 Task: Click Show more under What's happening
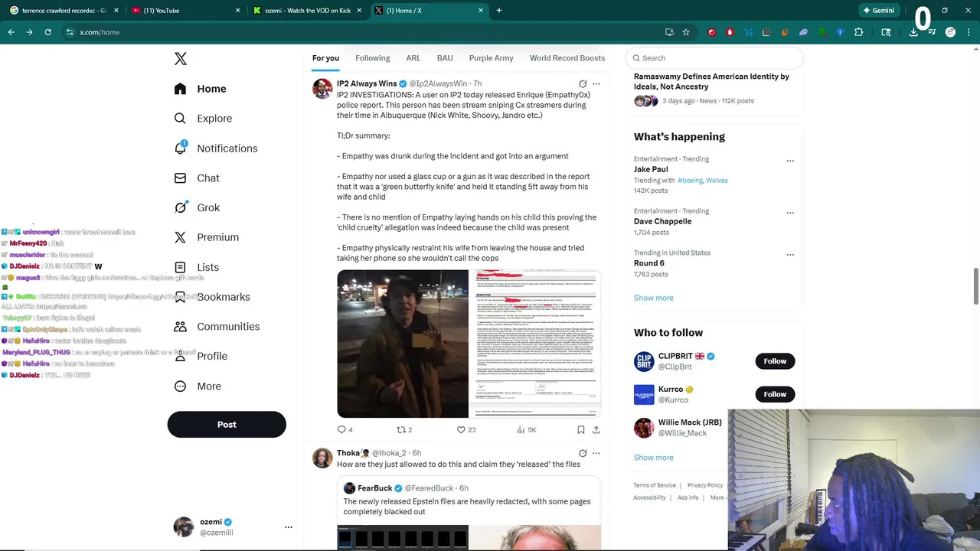click(x=654, y=298)
